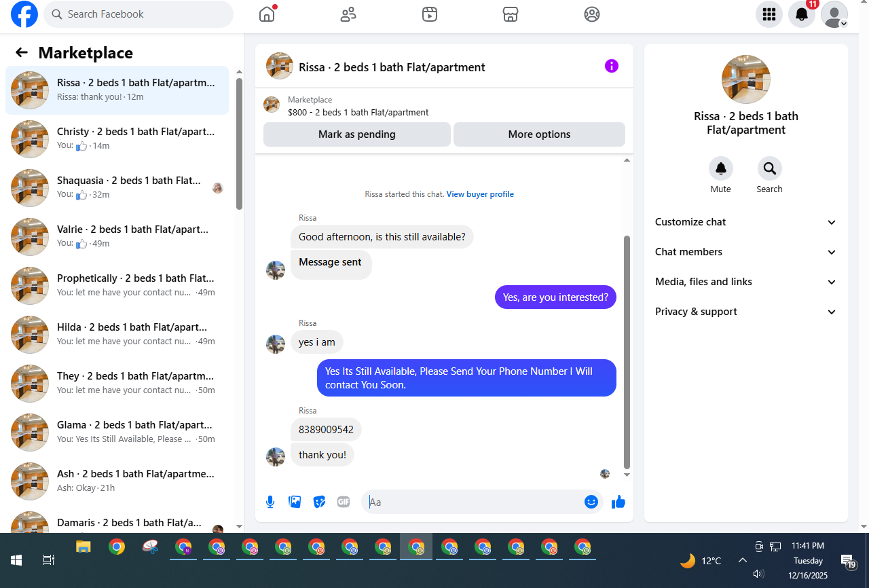Image resolution: width=869 pixels, height=588 pixels.
Task: Choose a GIF icon in composer
Action: [x=344, y=502]
